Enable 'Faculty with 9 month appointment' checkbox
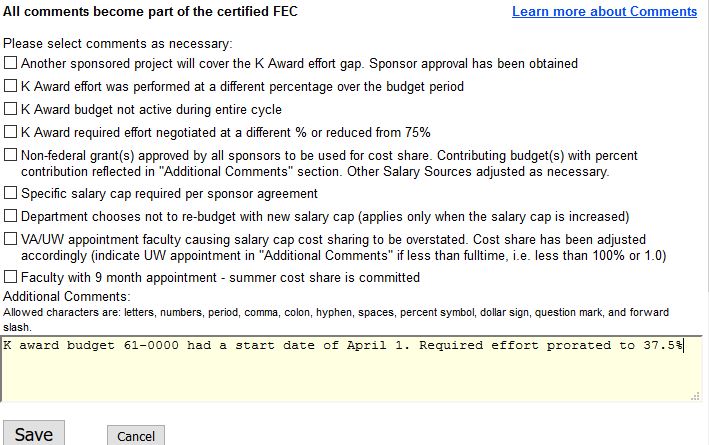709x445 pixels. point(10,276)
